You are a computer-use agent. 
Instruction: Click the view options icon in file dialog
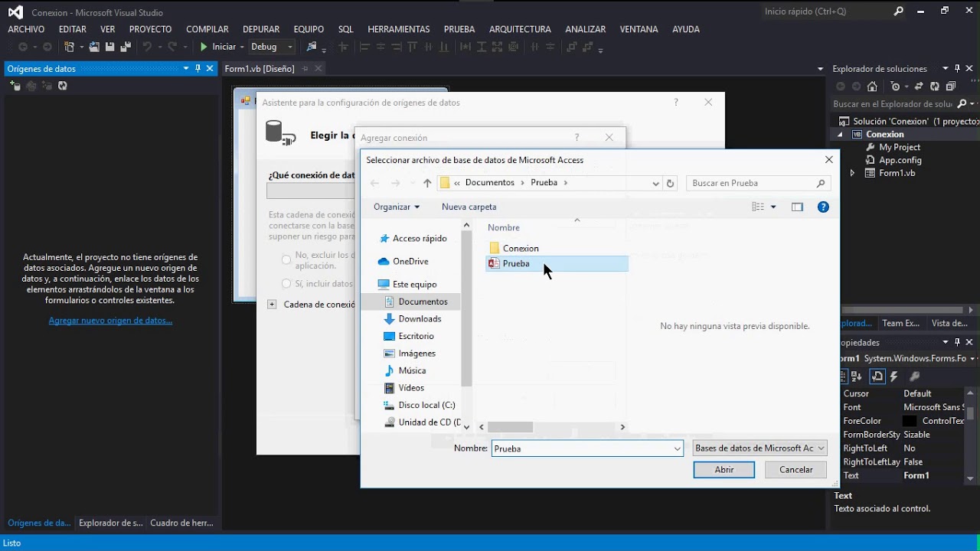point(758,207)
